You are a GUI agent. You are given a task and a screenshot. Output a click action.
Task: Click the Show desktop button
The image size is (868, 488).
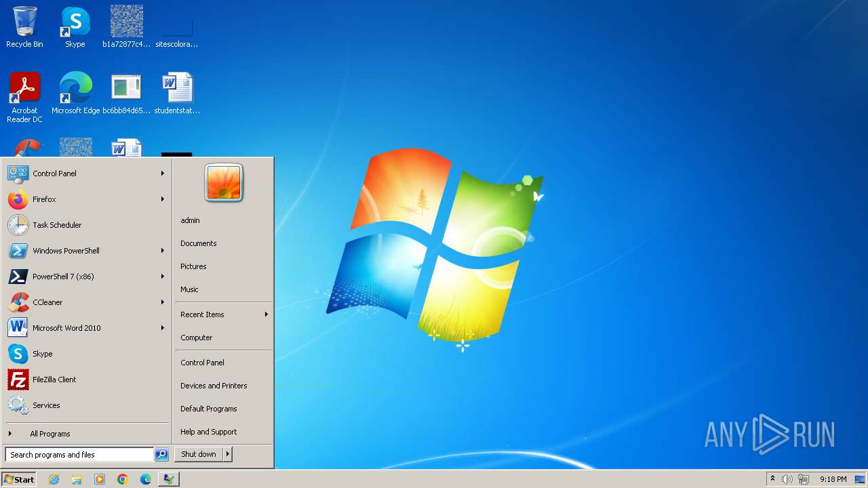tap(861, 479)
